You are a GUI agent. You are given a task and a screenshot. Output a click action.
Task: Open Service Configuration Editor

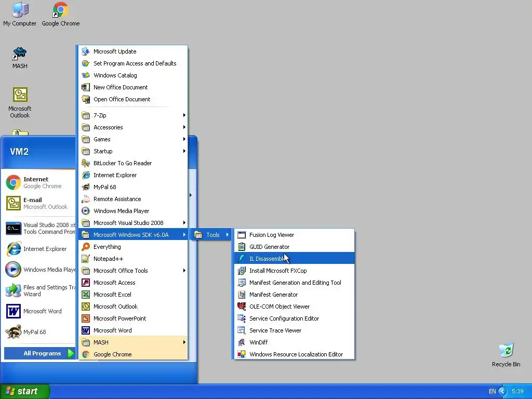tap(294, 318)
